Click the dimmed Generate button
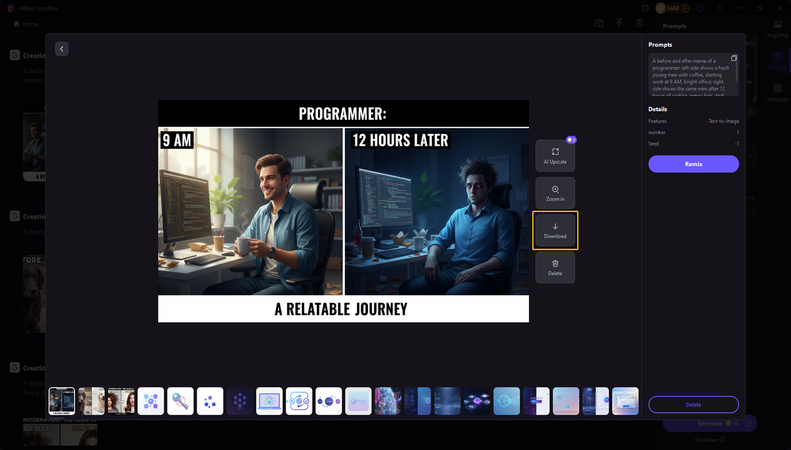This screenshot has width=791, height=450. pos(710,423)
